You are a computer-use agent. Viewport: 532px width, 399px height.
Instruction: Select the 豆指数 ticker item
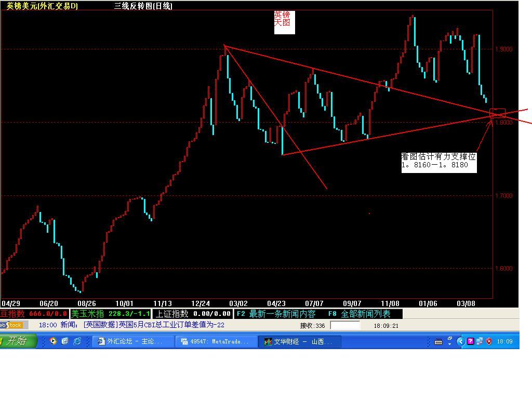coord(34,314)
